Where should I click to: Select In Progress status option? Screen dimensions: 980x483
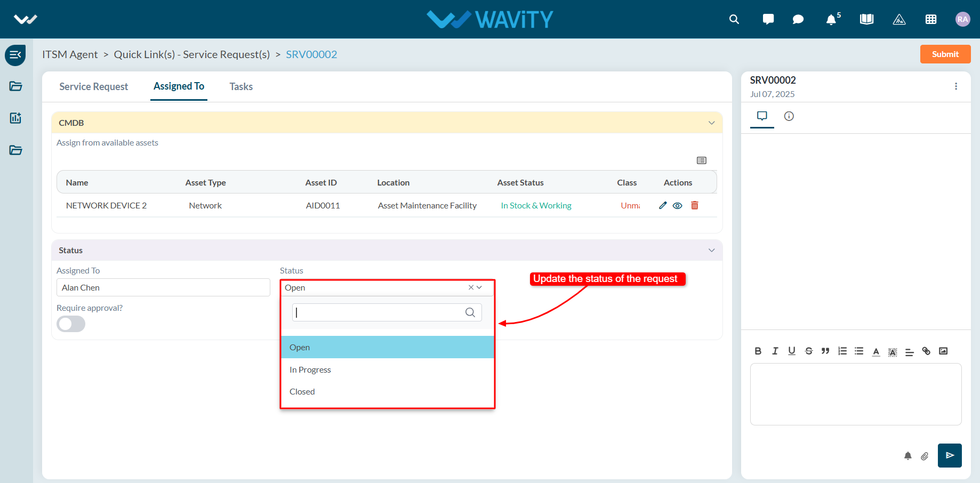click(388, 369)
